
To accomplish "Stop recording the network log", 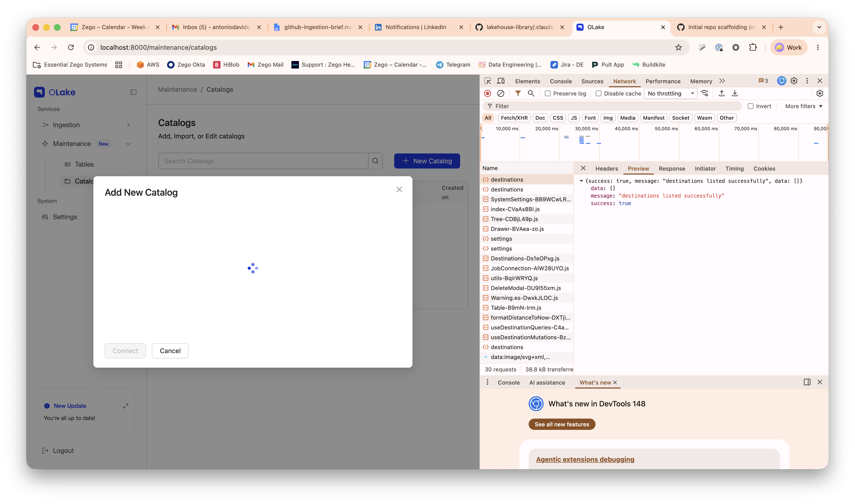I will click(488, 93).
